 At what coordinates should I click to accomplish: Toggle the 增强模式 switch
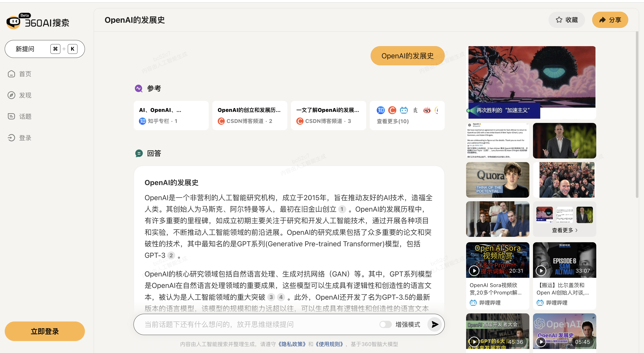[x=385, y=324]
